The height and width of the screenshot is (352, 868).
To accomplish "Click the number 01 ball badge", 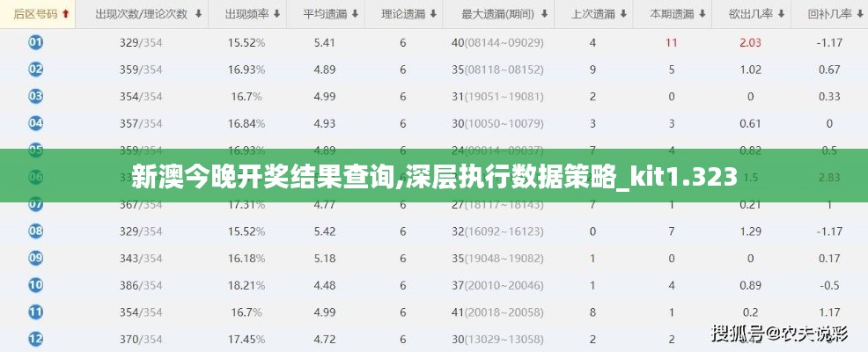I will (x=36, y=42).
